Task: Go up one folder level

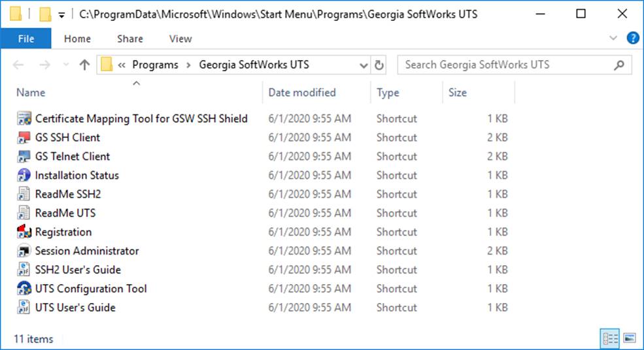Action: (x=84, y=65)
